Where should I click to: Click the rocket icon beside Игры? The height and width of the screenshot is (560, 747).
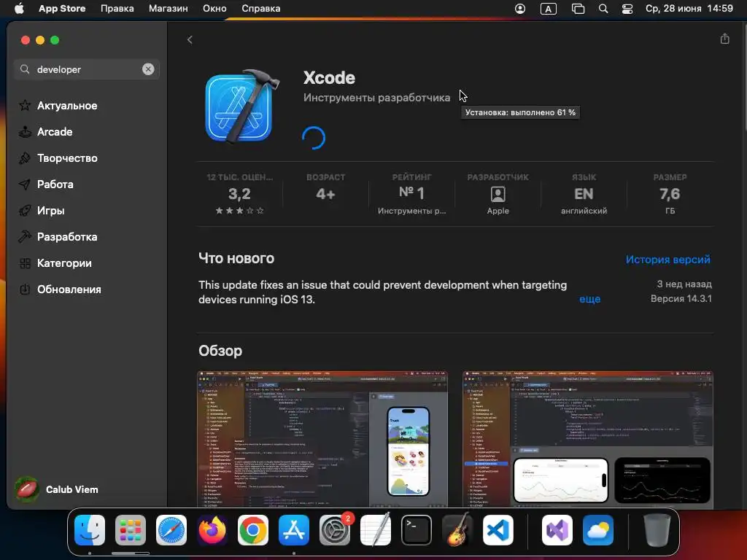pyautogui.click(x=25, y=211)
